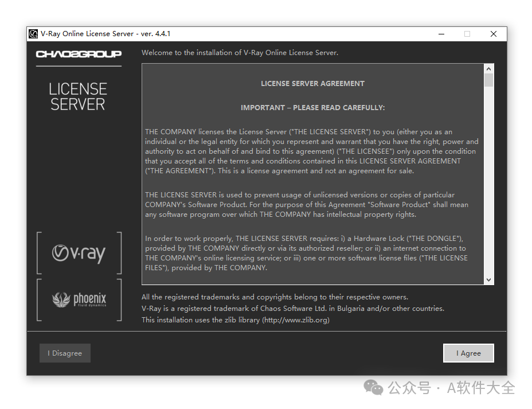The height and width of the screenshot is (409, 532).
Task: Click the LICENSE SERVER AGREEMENT heading
Action: click(312, 84)
